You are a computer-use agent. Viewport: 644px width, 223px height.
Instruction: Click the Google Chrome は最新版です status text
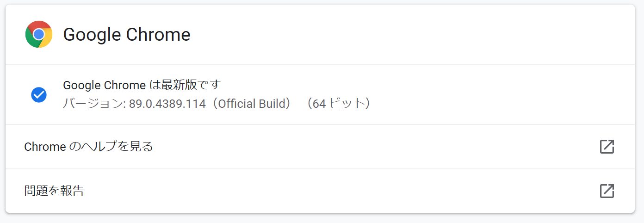point(142,85)
